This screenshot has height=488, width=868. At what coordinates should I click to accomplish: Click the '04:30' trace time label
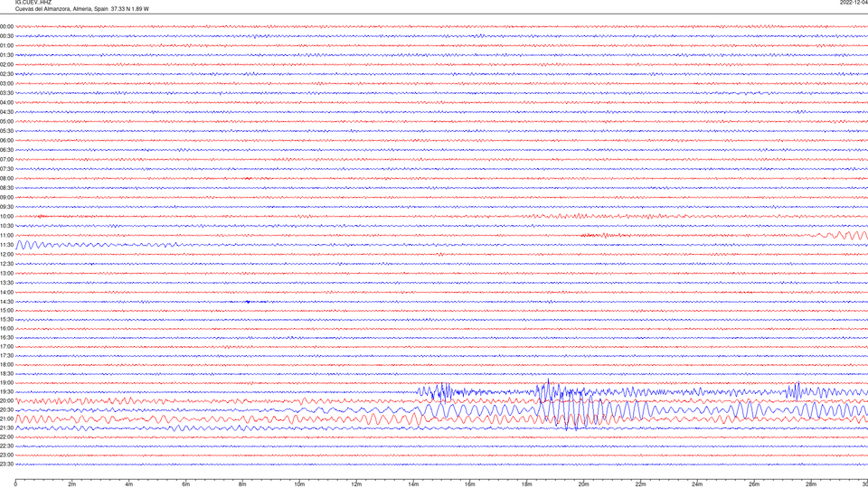6,112
